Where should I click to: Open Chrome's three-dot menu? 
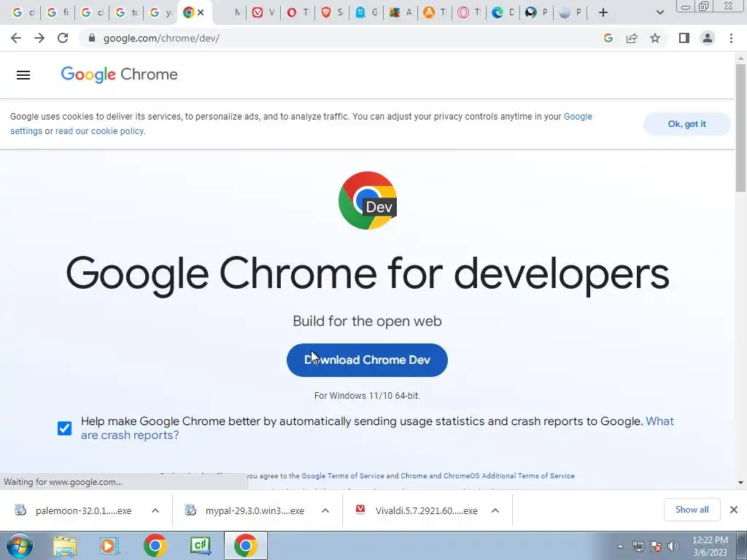pyautogui.click(x=731, y=38)
